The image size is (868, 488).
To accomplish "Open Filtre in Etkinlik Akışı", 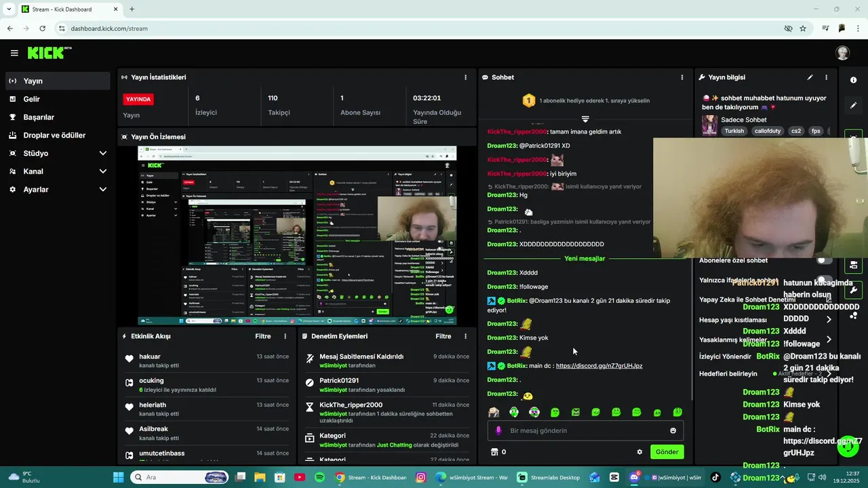I will [x=263, y=336].
